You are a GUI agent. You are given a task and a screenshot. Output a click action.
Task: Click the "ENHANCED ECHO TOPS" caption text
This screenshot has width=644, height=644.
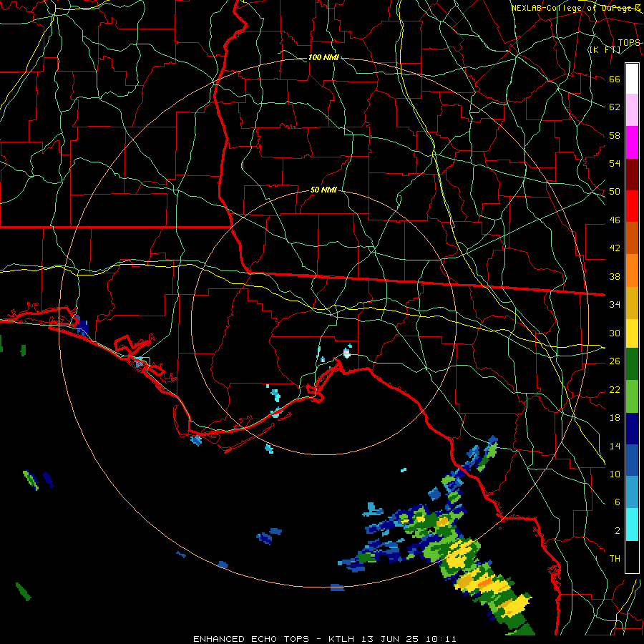coord(251,639)
